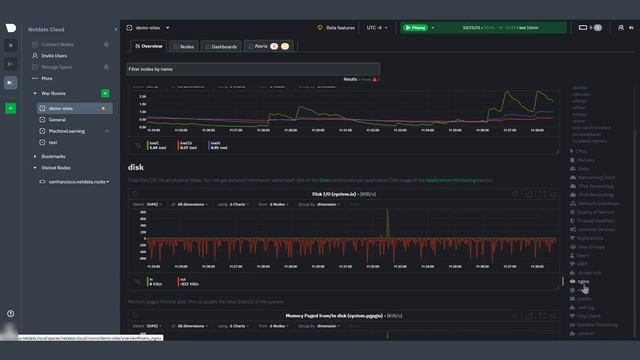Open the MachineLearning war room
The width and height of the screenshot is (640, 360).
pos(67,131)
